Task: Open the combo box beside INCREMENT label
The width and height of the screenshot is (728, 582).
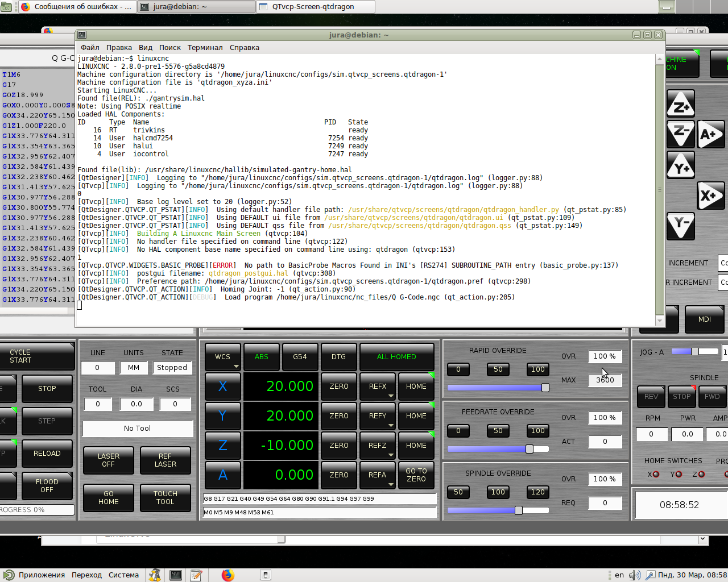Action: coord(723,263)
